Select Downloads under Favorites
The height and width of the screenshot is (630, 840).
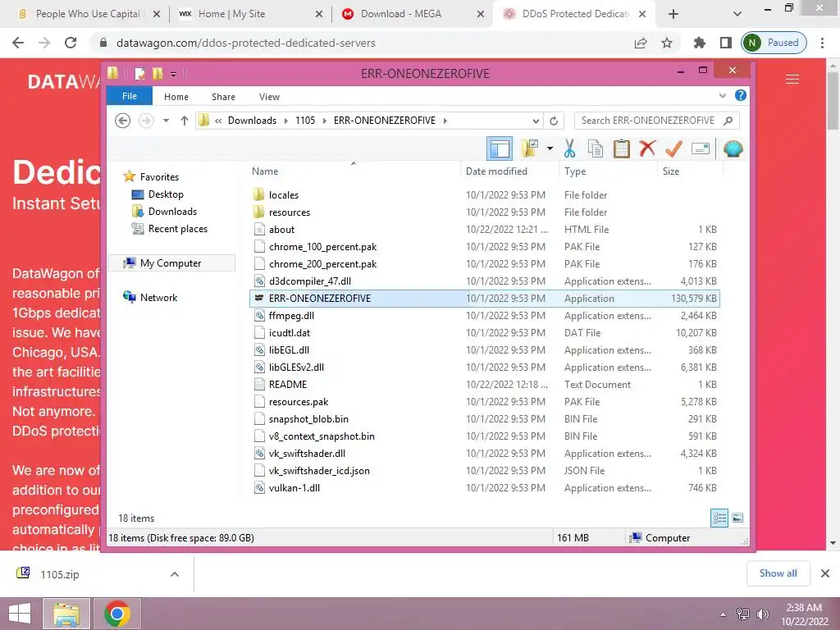coord(172,212)
